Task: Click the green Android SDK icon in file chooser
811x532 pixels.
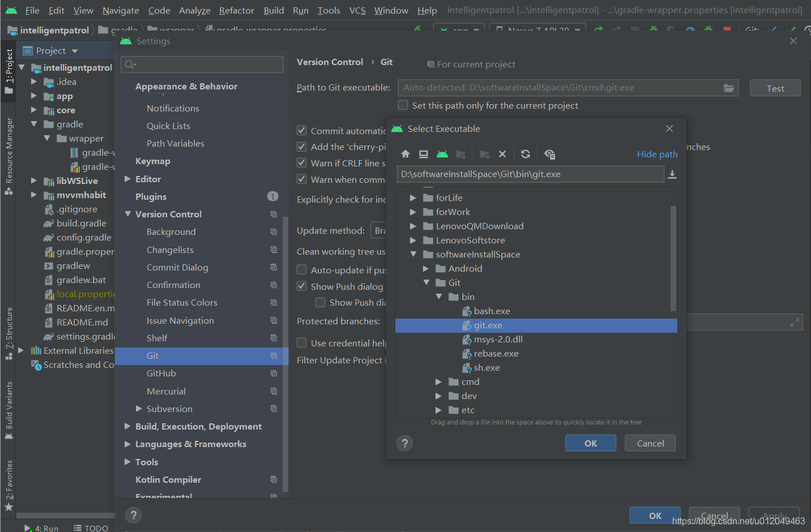Action: coord(442,153)
